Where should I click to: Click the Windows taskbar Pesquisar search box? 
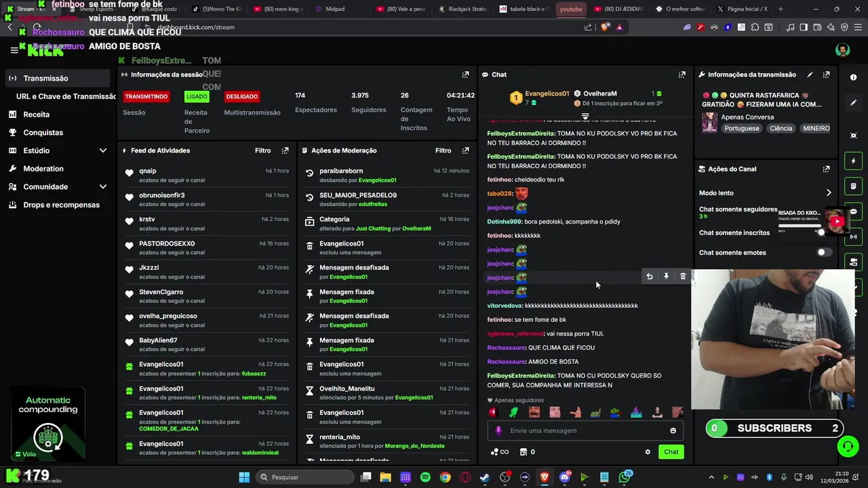305,477
